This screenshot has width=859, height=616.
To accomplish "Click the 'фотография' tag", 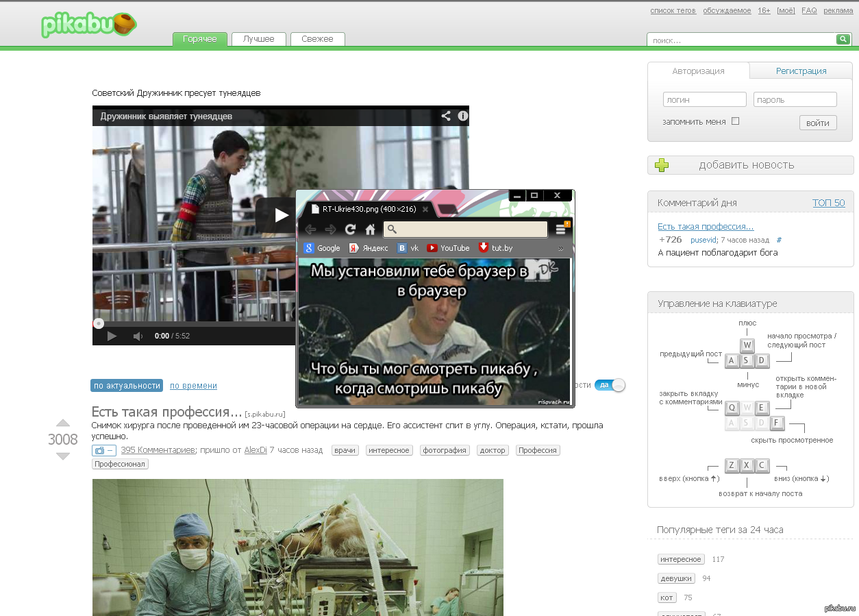I will (x=445, y=450).
